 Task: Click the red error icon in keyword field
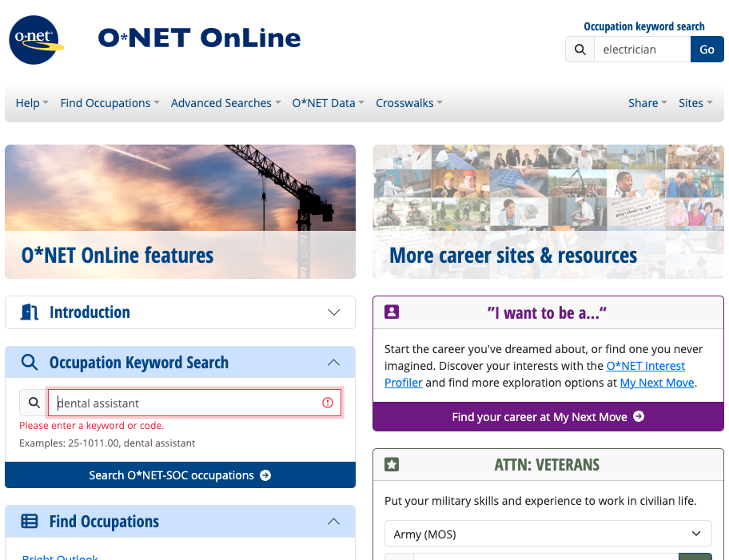coord(328,403)
